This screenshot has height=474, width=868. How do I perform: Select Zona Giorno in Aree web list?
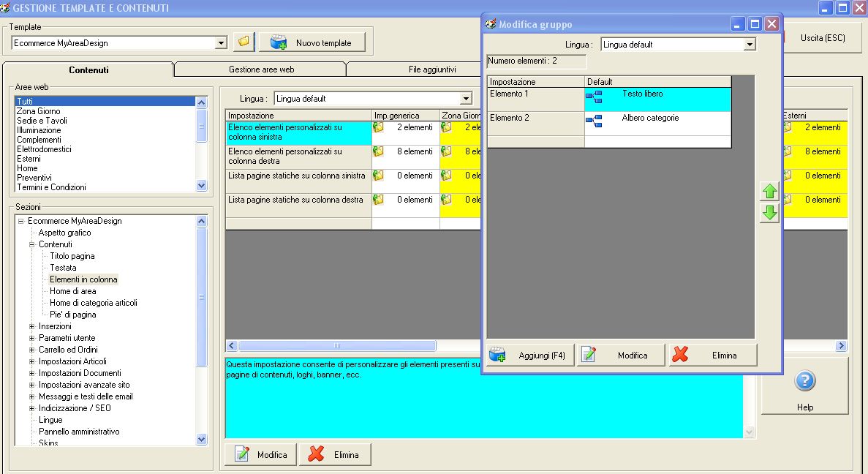click(38, 110)
